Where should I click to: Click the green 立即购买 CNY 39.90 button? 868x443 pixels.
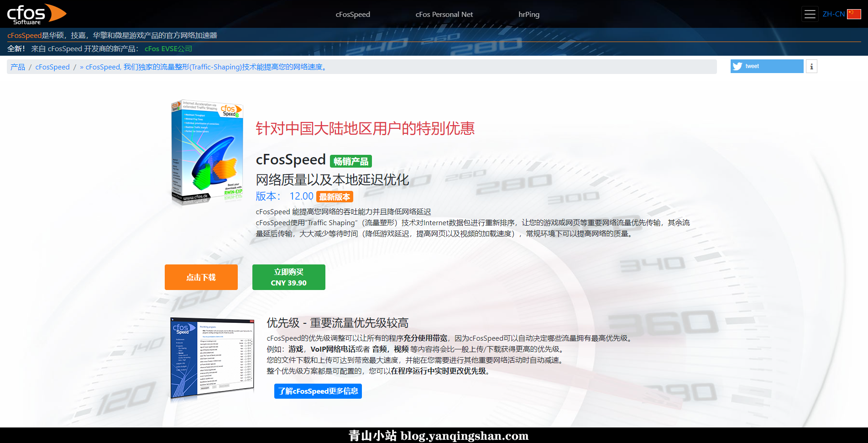pyautogui.click(x=289, y=277)
